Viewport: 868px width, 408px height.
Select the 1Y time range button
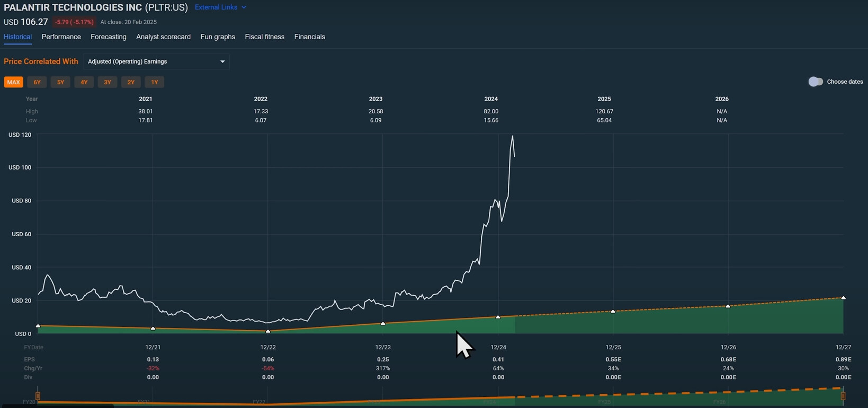pyautogui.click(x=154, y=82)
